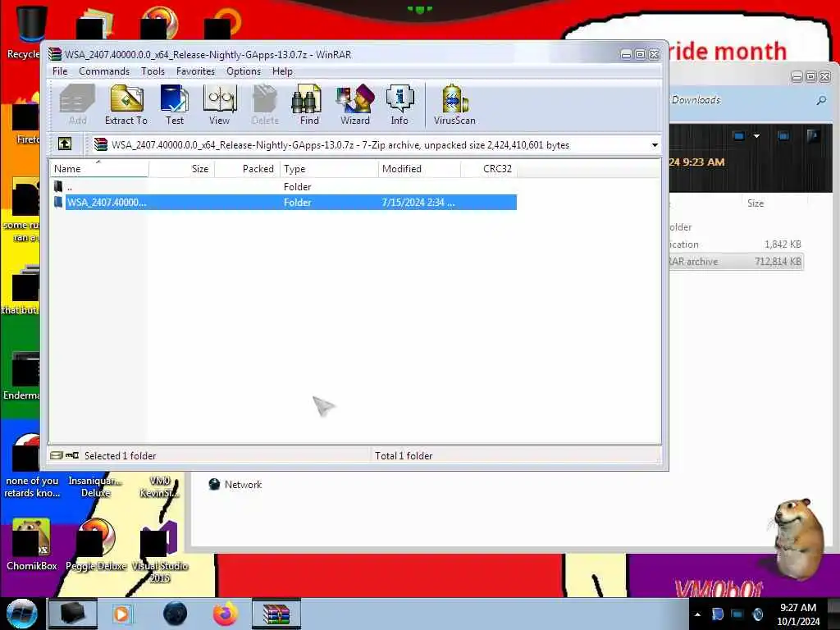Click the 7/15/2024 modified date cell
Viewport: 840px width, 630px height.
point(418,203)
